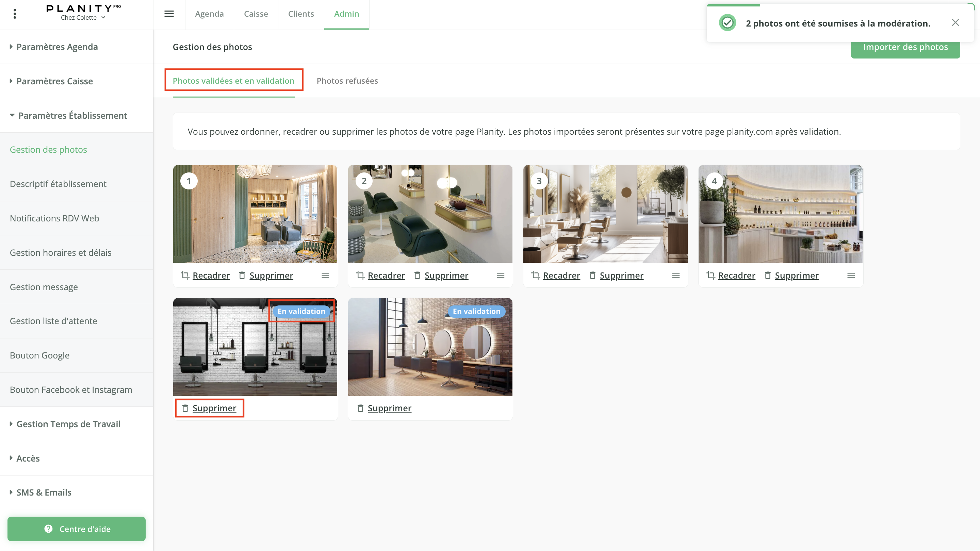
Task: Expand Paramètres Agenda section
Action: (57, 47)
